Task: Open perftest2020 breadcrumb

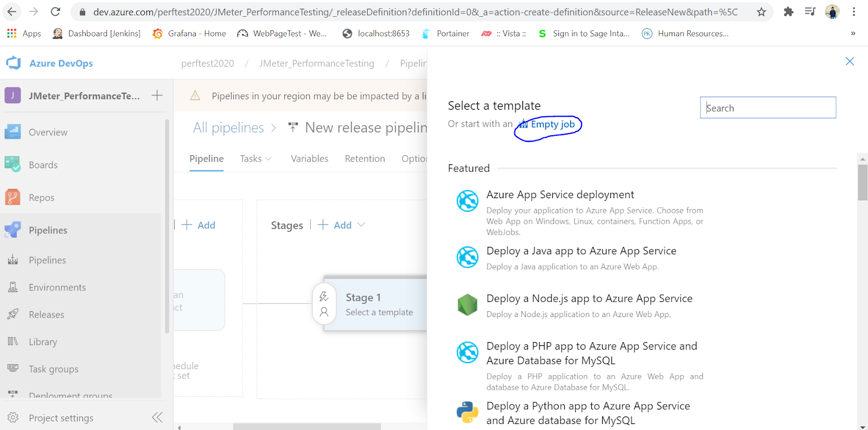Action: pyautogui.click(x=208, y=64)
